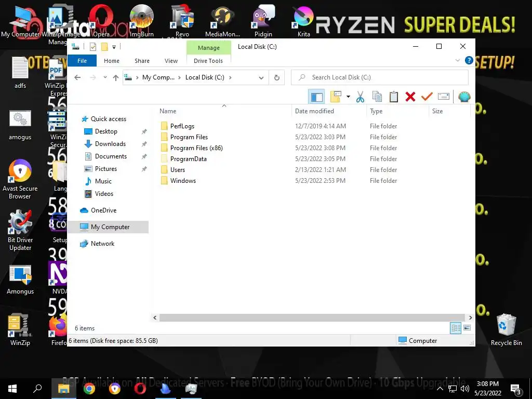Screen dimensions: 532x399
Task: Select the Recycle Bin desktop icon
Action: pos(506,329)
